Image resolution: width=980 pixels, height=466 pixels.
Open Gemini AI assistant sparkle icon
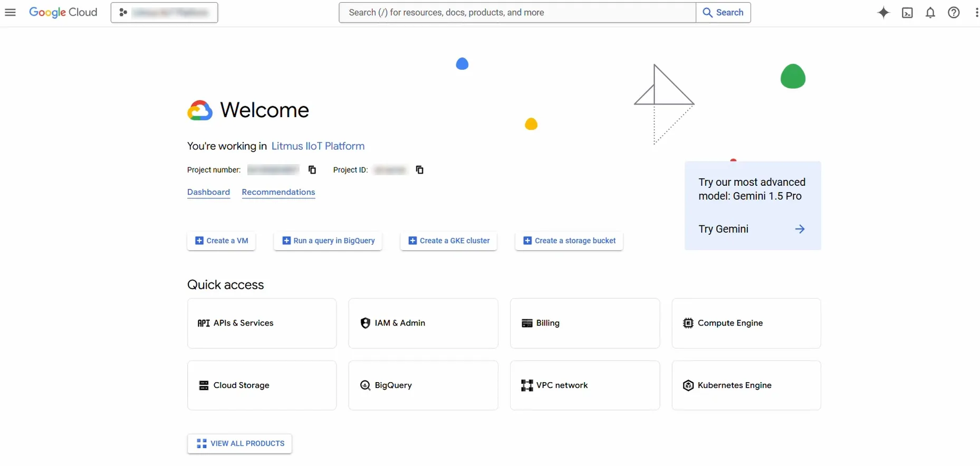click(x=883, y=13)
